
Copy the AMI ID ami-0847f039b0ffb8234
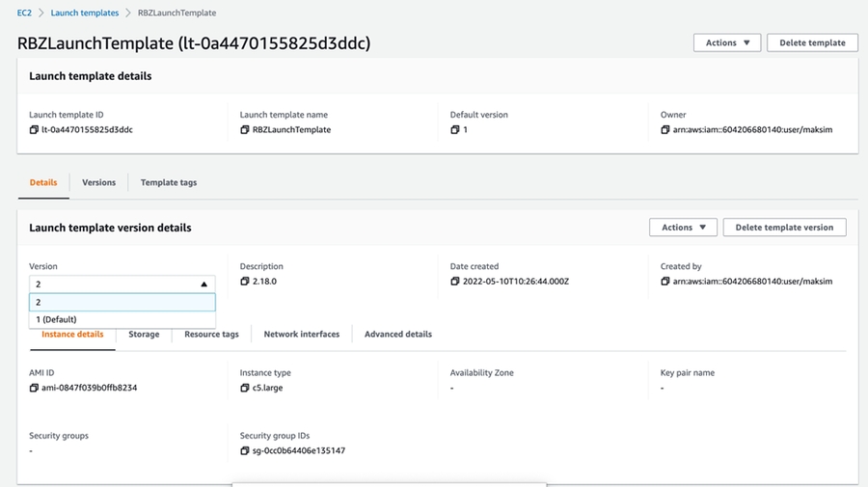point(34,388)
